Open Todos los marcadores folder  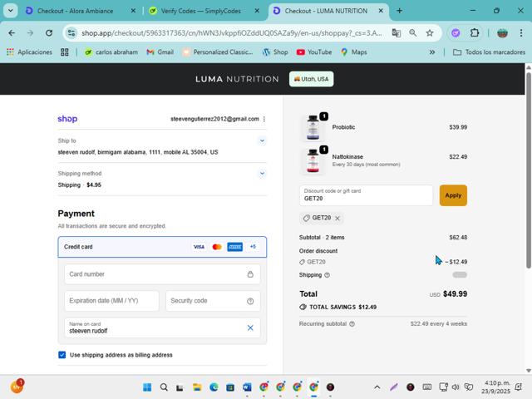pos(490,52)
